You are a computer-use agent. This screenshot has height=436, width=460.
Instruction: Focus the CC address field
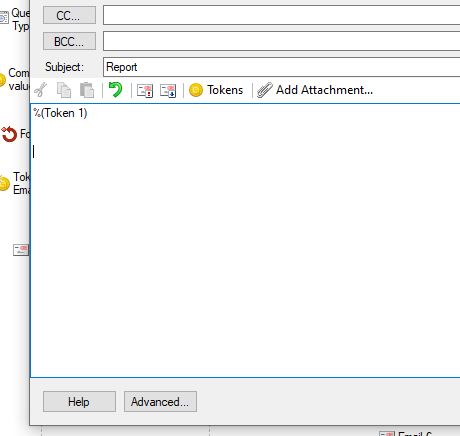[282, 15]
